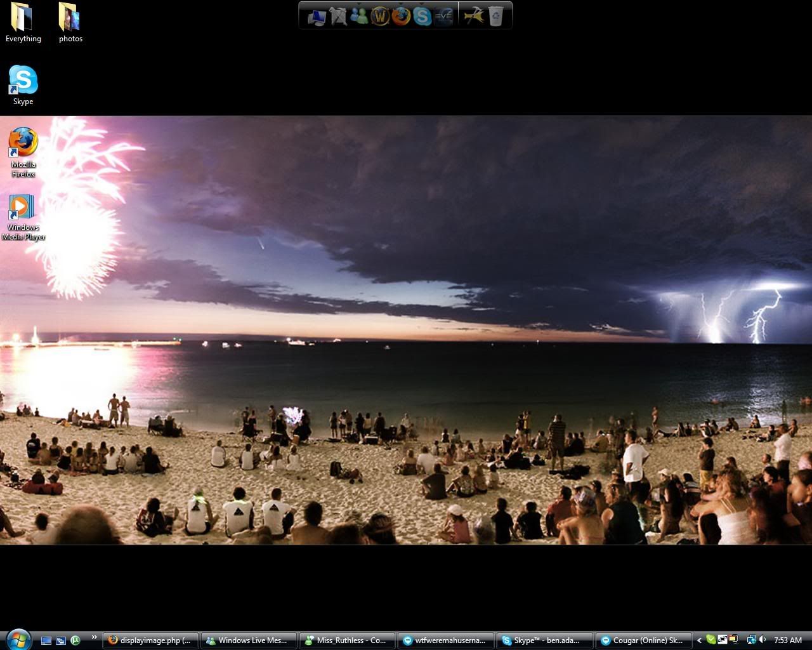Expand hidden system tray icons arrow

[x=699, y=640]
